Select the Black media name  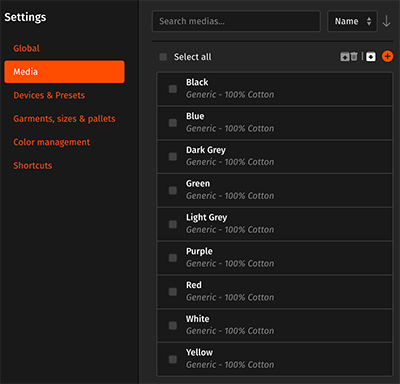[x=197, y=82]
